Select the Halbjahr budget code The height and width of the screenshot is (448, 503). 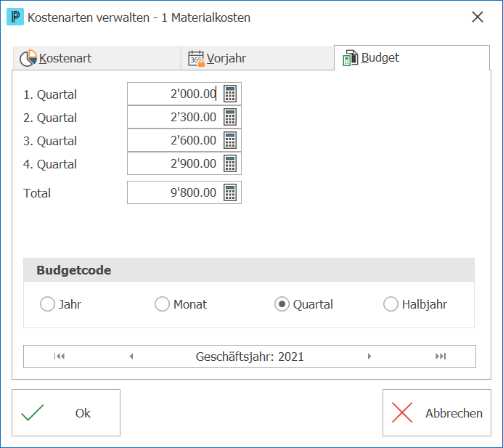pyautogui.click(x=414, y=304)
